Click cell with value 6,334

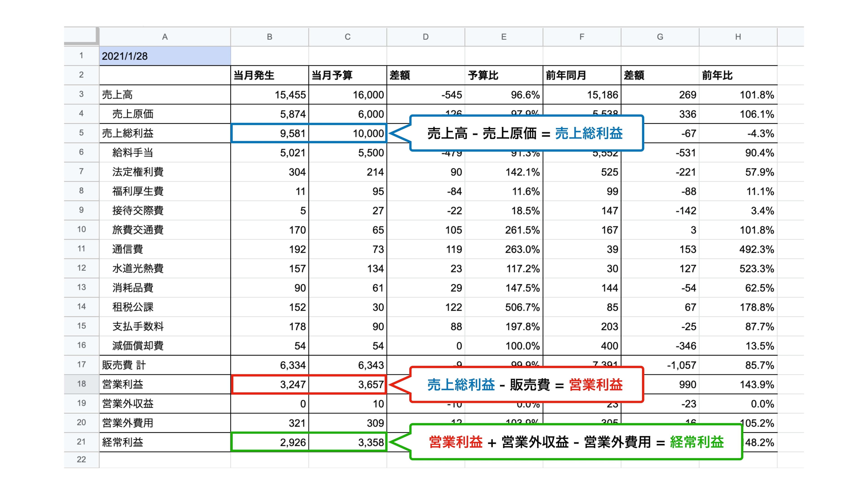tap(270, 365)
